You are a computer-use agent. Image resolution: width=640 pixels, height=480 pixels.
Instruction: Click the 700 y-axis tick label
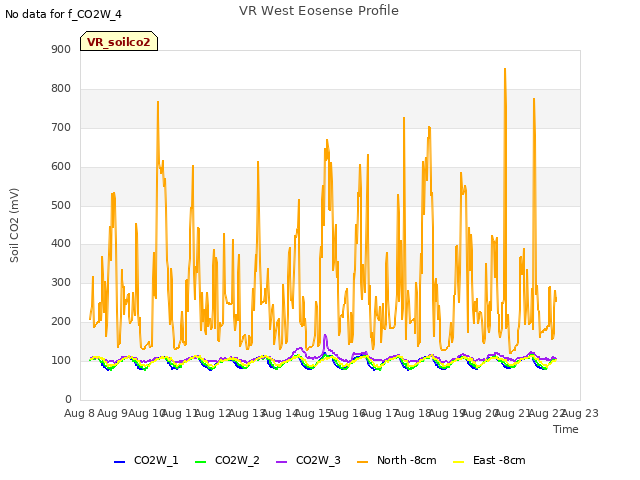tap(61, 127)
